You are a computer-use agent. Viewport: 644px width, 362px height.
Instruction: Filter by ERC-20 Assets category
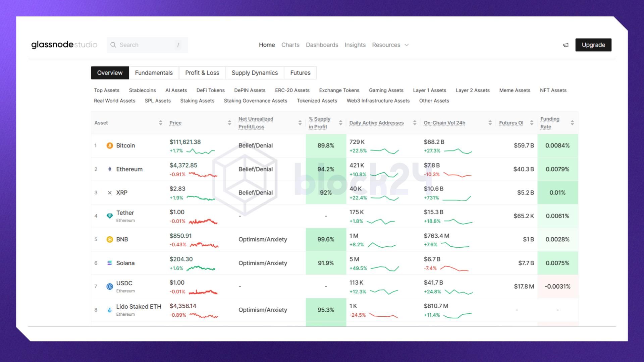tap(292, 90)
